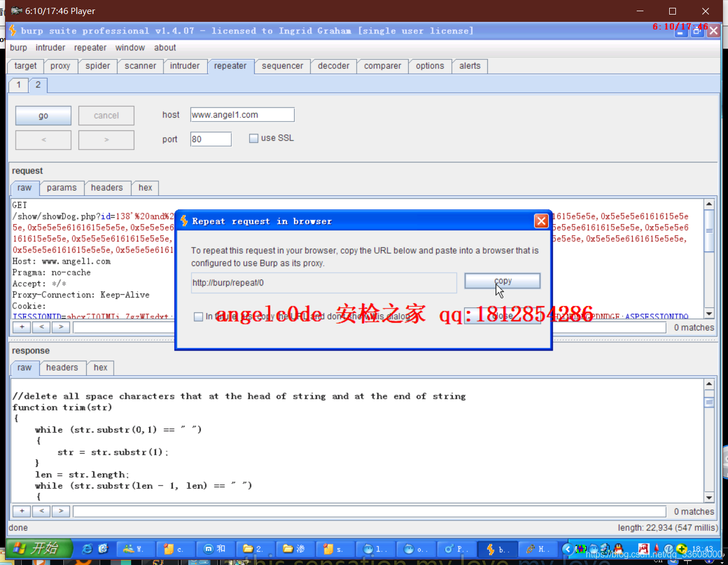Screen dimensions: 728x565
Task: Open the Windows Start (开始) button
Action: click(x=39, y=549)
